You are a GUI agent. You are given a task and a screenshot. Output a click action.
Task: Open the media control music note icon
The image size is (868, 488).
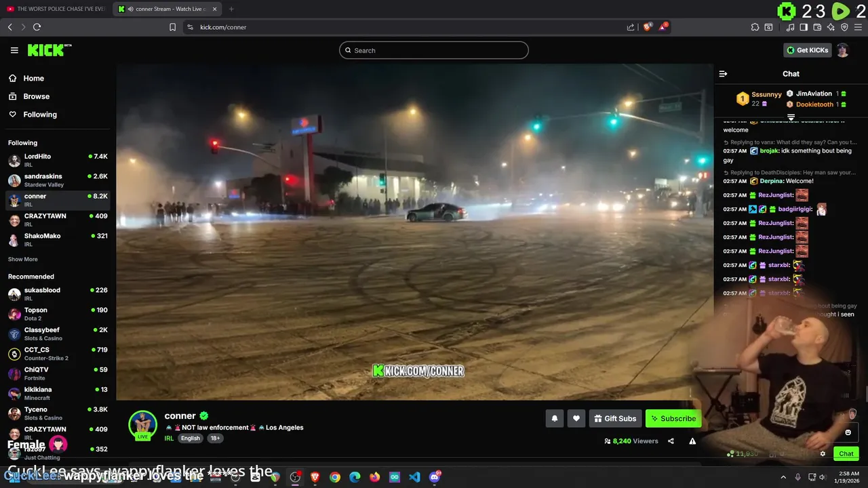791,27
